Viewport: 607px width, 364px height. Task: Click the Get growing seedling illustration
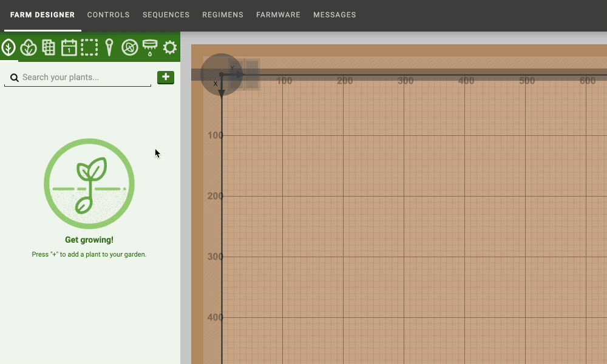tap(89, 184)
